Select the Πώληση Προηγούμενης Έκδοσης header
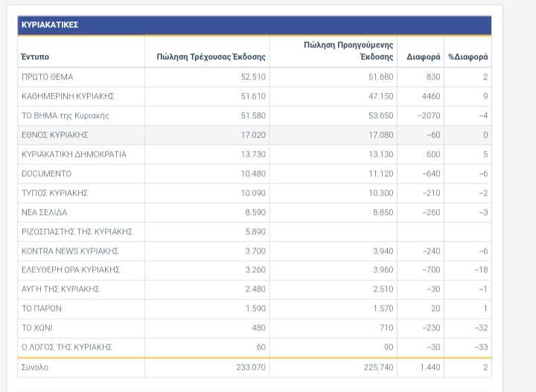 pos(348,51)
